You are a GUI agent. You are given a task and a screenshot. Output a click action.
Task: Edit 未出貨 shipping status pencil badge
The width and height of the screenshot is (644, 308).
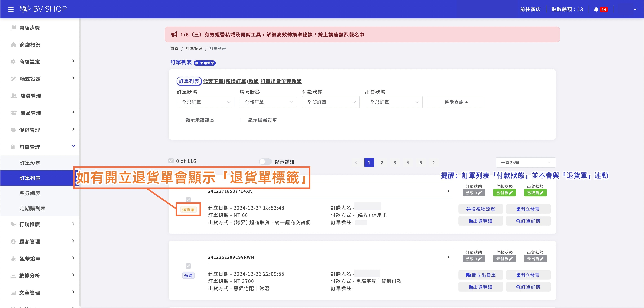(535, 259)
